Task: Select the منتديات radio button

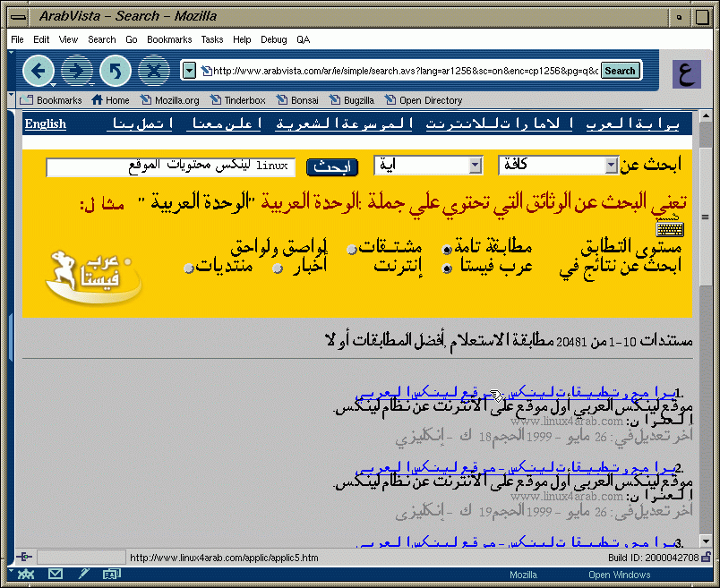Action: 188,268
